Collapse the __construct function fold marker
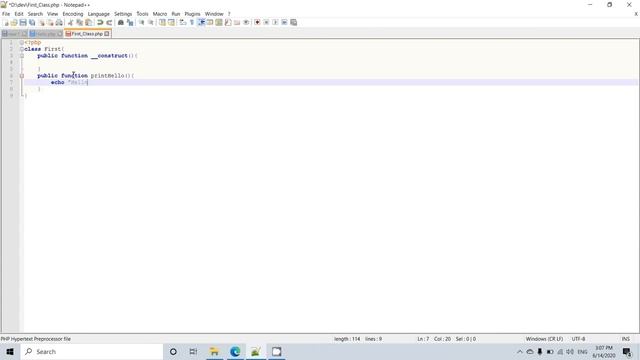 pyautogui.click(x=22, y=56)
